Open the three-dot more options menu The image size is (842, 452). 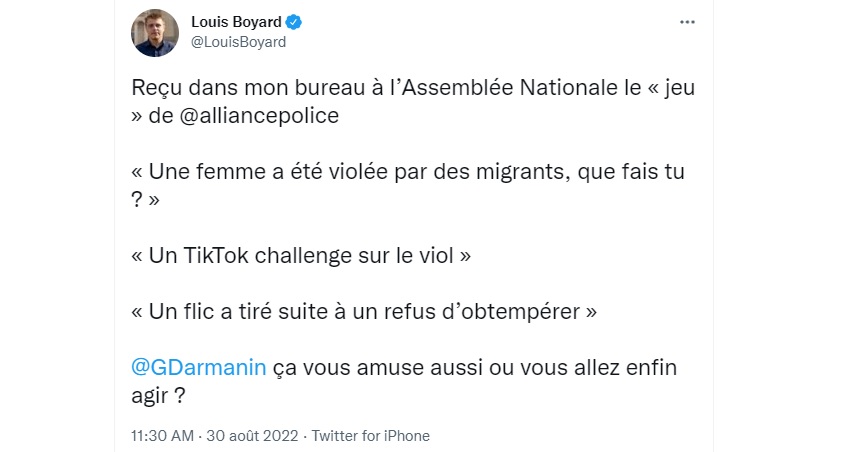686,22
